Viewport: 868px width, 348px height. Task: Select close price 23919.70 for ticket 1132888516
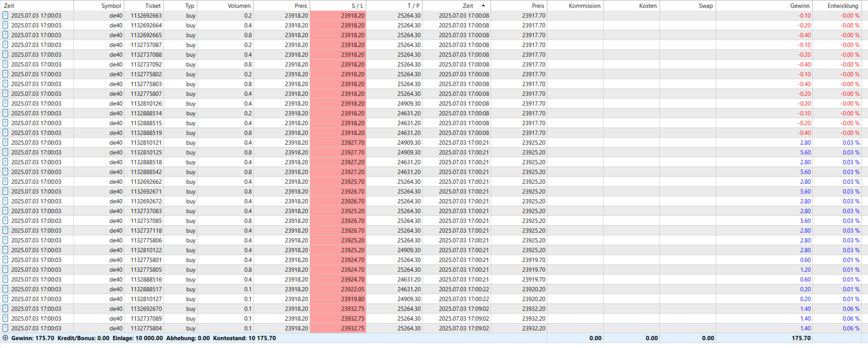[x=534, y=280]
